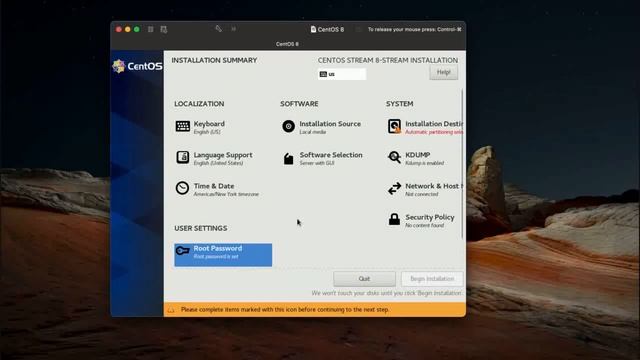Screen dimensions: 640x360
Task: Open Software Selection label
Action: click(331, 155)
